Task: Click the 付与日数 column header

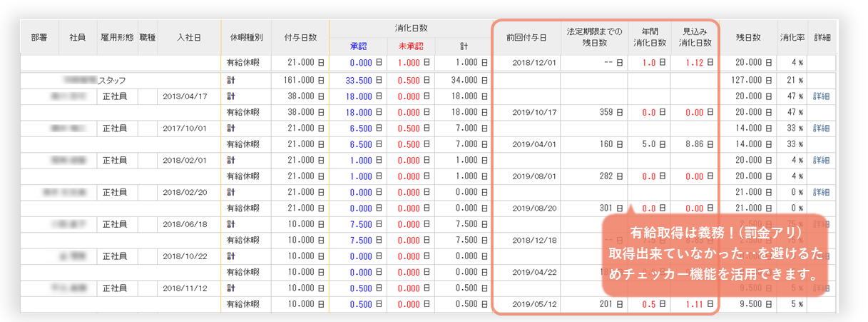Action: [300, 38]
